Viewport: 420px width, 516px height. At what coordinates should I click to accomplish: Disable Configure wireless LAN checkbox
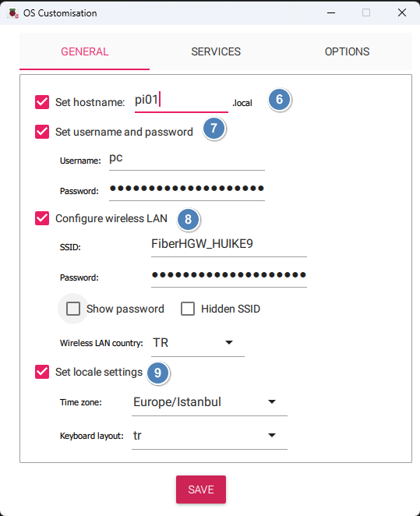pos(42,218)
